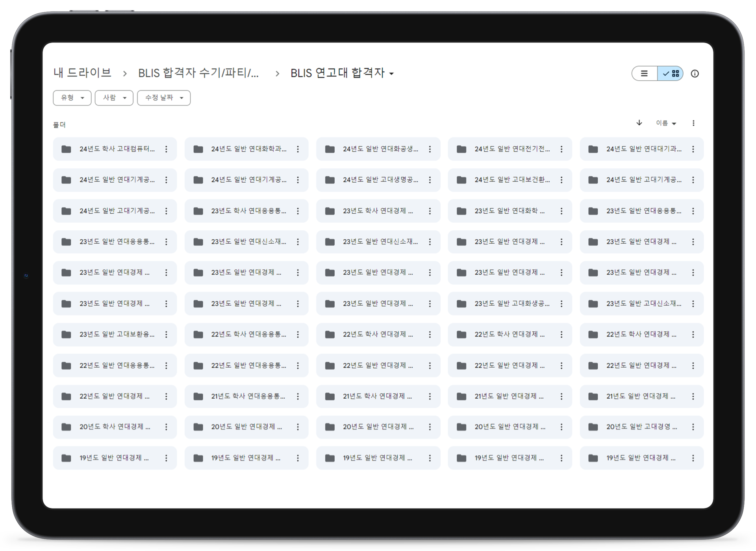756x551 pixels.
Task: Open more actions for 24년도 일반 고대보건환 folder
Action: [561, 180]
